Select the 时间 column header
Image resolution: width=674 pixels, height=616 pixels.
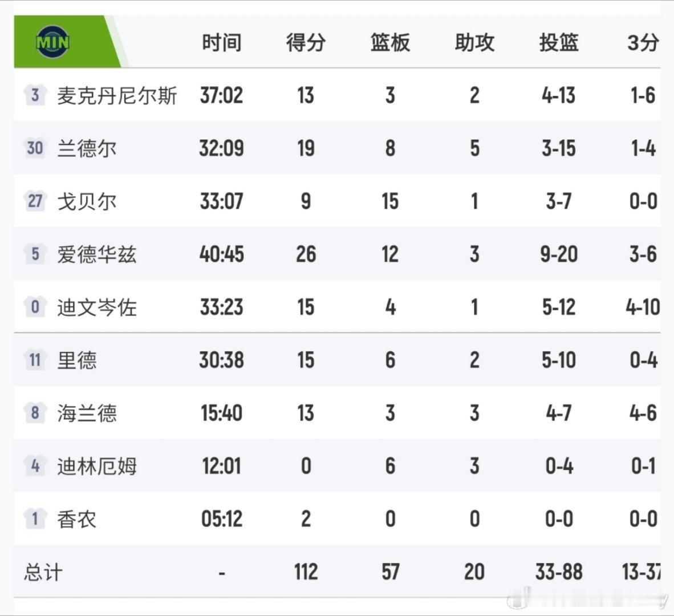click(221, 43)
